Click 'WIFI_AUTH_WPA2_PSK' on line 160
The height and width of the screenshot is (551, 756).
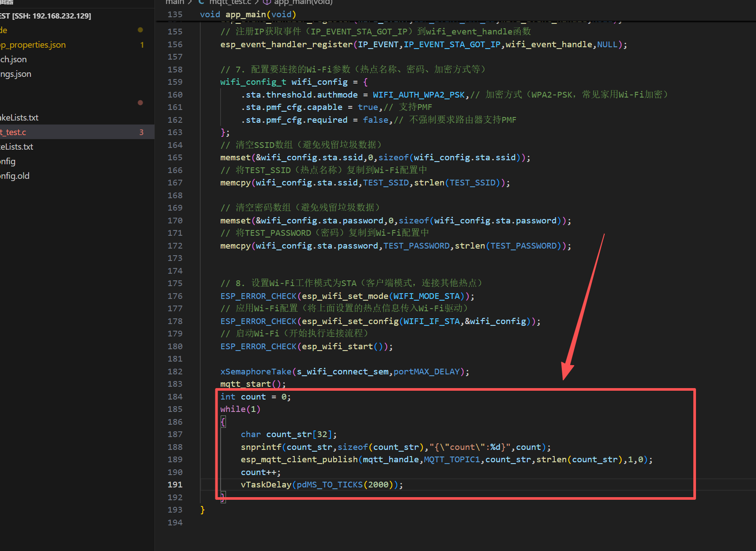click(x=419, y=94)
